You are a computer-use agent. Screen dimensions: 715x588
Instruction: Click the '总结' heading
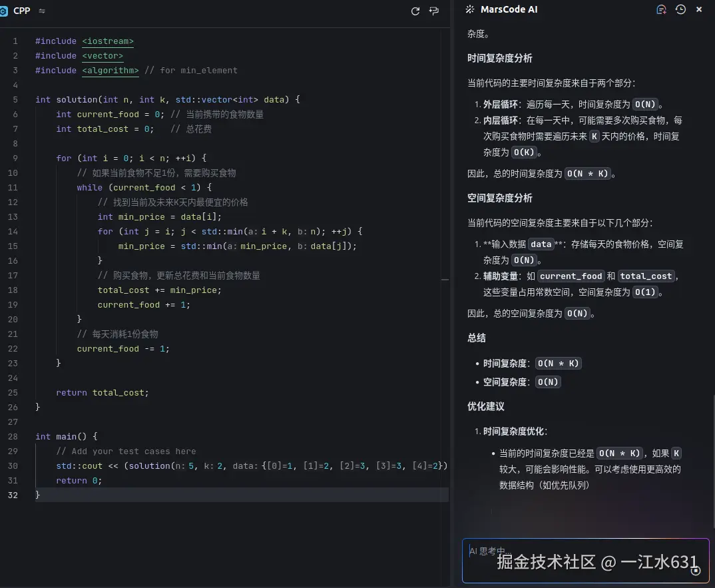[477, 338]
